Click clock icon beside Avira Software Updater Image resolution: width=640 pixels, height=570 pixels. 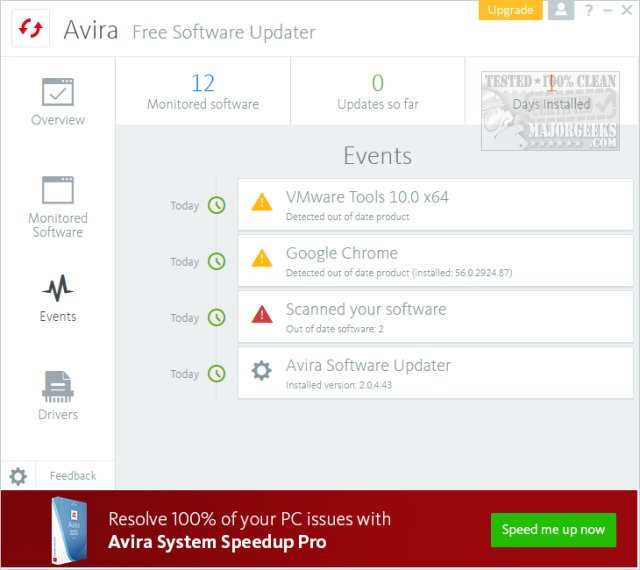217,373
